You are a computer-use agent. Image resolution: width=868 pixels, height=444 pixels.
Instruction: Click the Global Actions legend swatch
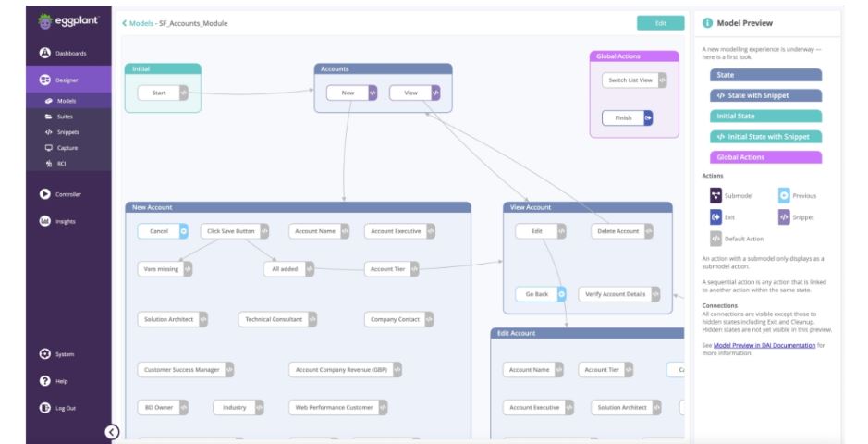[x=765, y=157]
